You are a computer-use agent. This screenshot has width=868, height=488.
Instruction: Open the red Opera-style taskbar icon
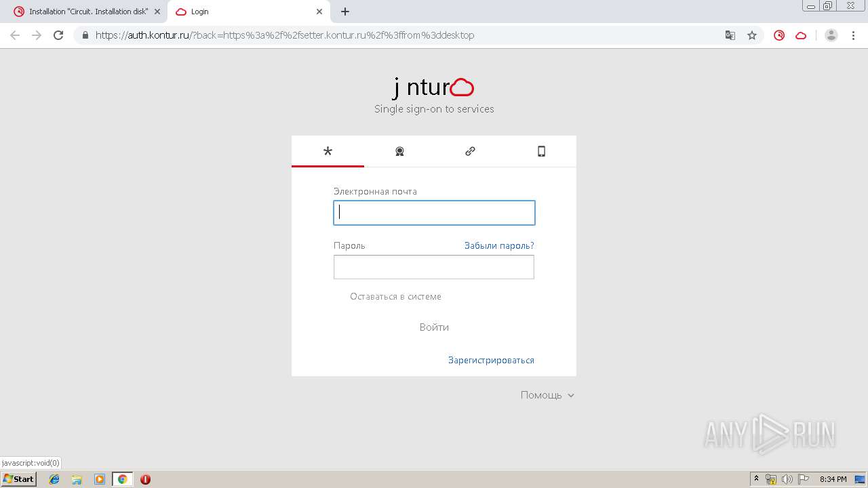coord(145,479)
